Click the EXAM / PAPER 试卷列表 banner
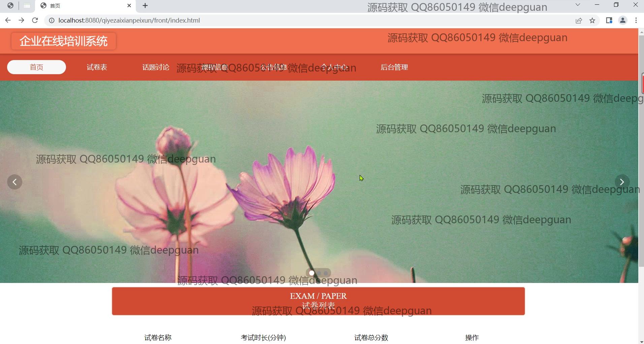 point(318,301)
